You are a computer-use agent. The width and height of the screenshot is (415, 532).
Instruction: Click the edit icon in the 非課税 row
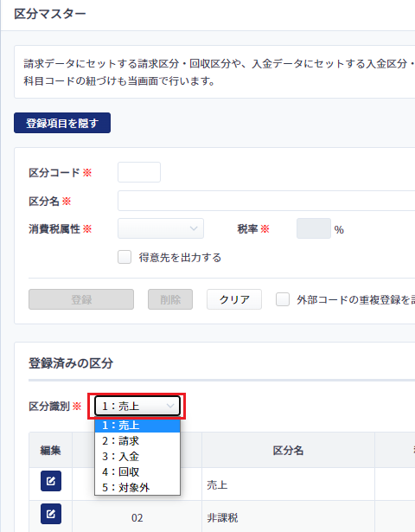click(x=51, y=514)
